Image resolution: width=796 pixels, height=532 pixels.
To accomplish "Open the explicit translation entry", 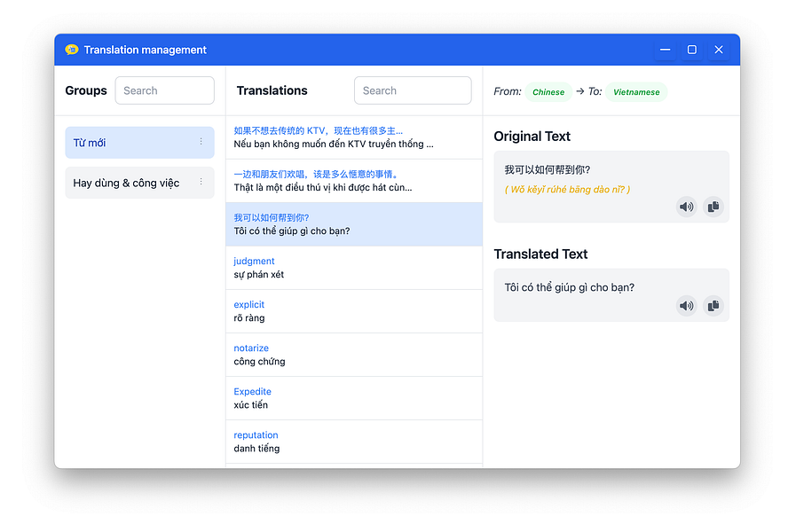I will click(354, 311).
